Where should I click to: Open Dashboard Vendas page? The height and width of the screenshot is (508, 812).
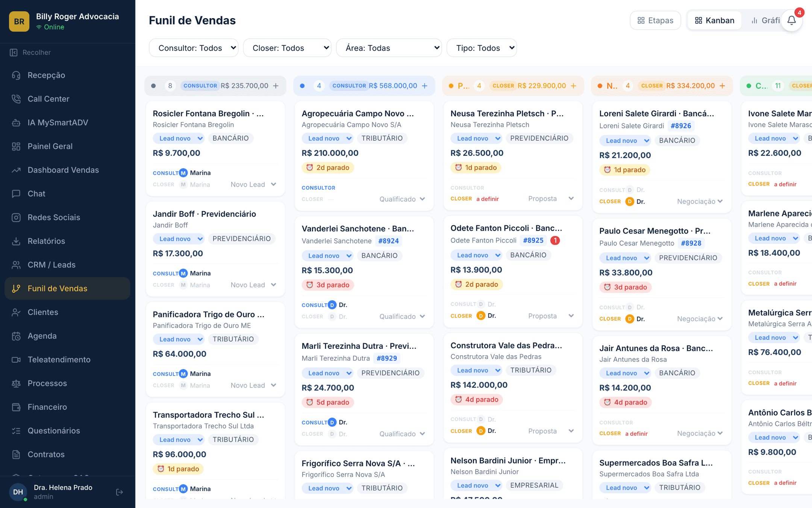[x=68, y=170]
